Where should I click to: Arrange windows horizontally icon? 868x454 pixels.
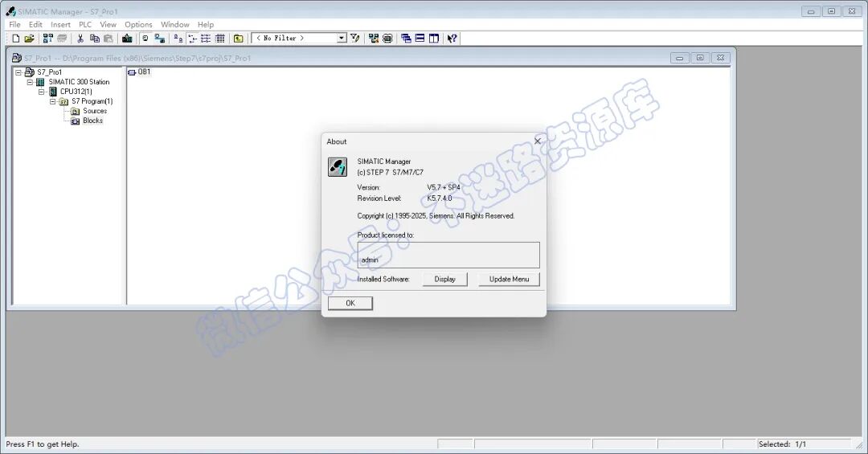click(x=420, y=39)
